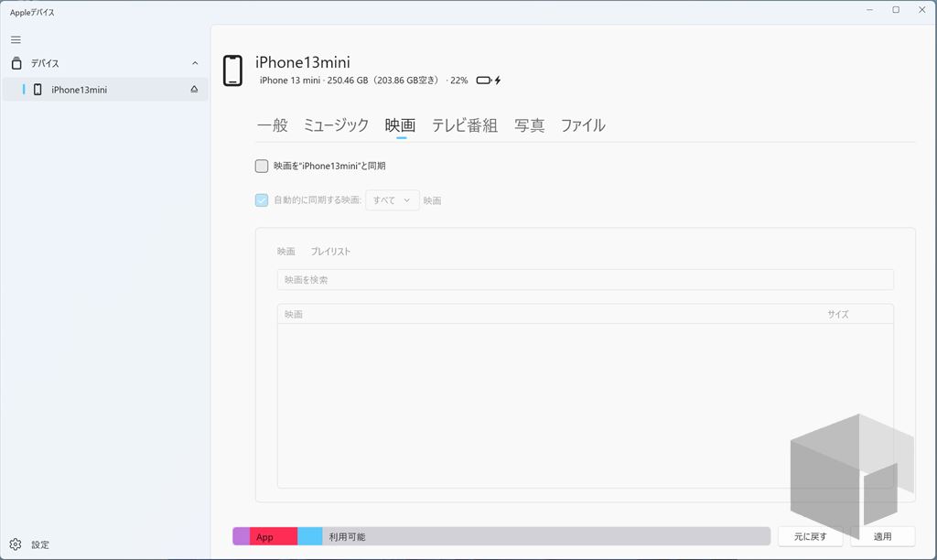Click the 適用 button

pyautogui.click(x=883, y=537)
